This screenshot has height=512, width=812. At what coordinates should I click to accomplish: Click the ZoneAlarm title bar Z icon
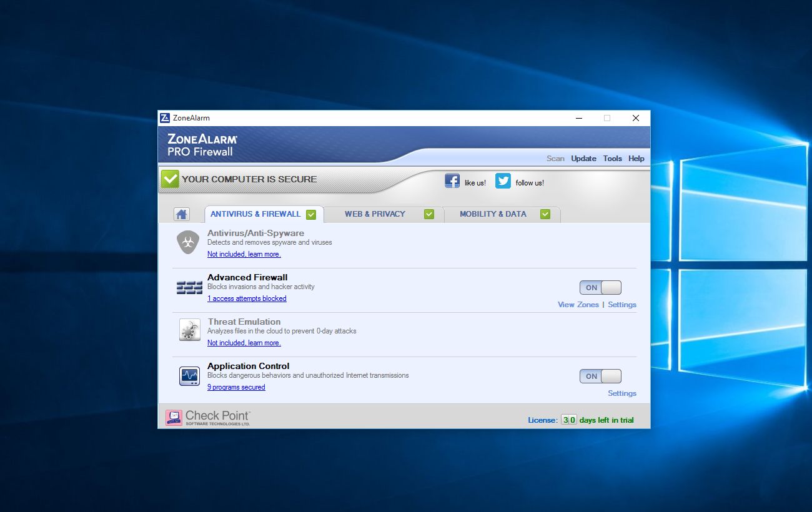coord(165,118)
